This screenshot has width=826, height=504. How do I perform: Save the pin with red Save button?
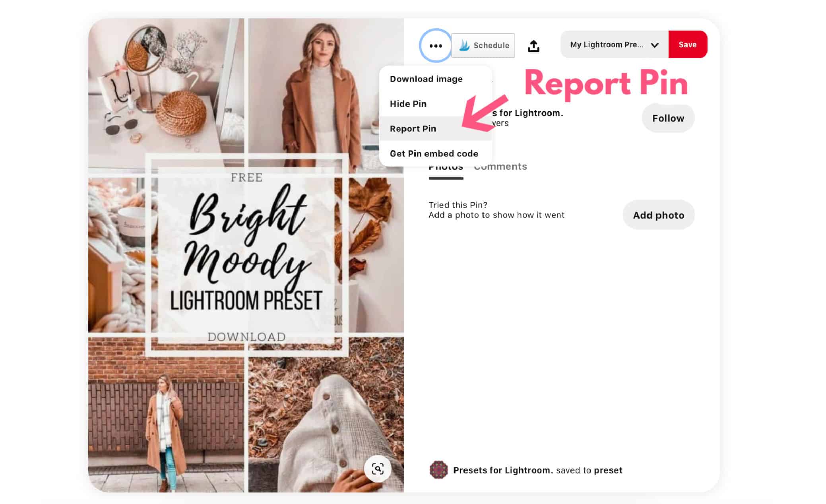coord(688,45)
